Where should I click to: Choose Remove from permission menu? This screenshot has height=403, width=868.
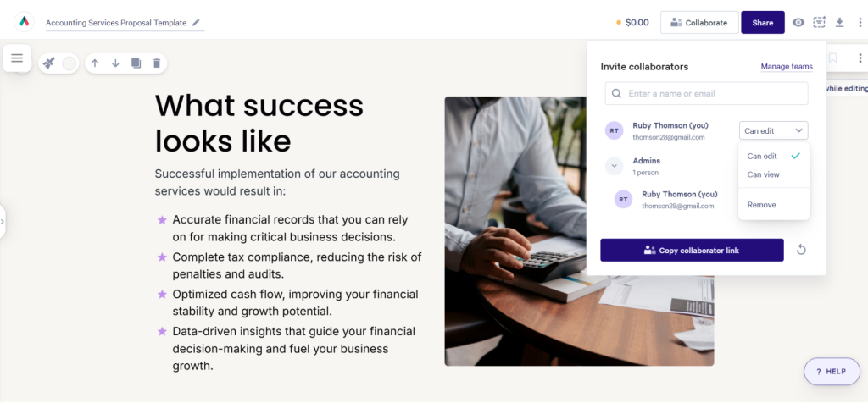761,205
